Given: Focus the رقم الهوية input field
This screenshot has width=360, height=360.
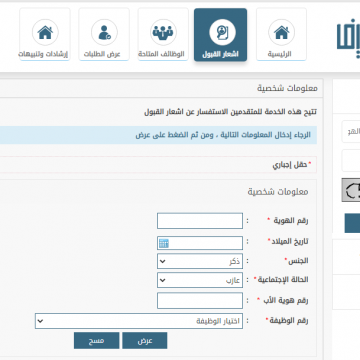Looking at the screenshot, I should point(200,221).
